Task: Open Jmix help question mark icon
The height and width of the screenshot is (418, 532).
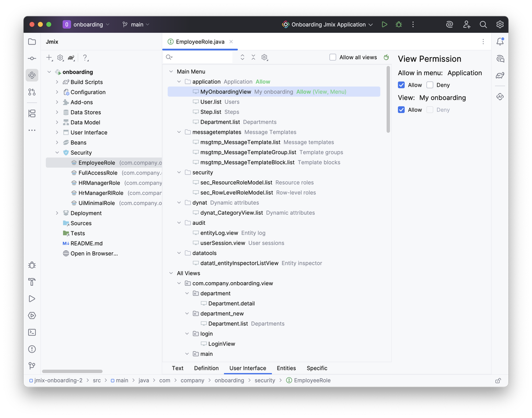Action: click(86, 57)
